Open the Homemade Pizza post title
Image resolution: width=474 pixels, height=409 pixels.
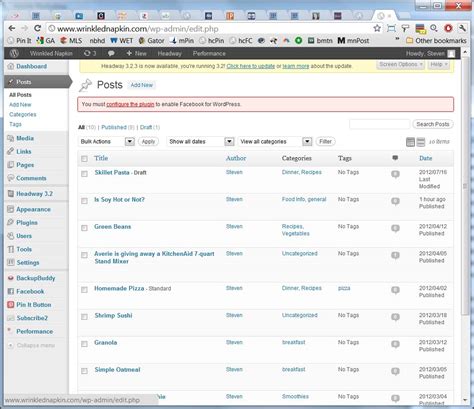(119, 288)
